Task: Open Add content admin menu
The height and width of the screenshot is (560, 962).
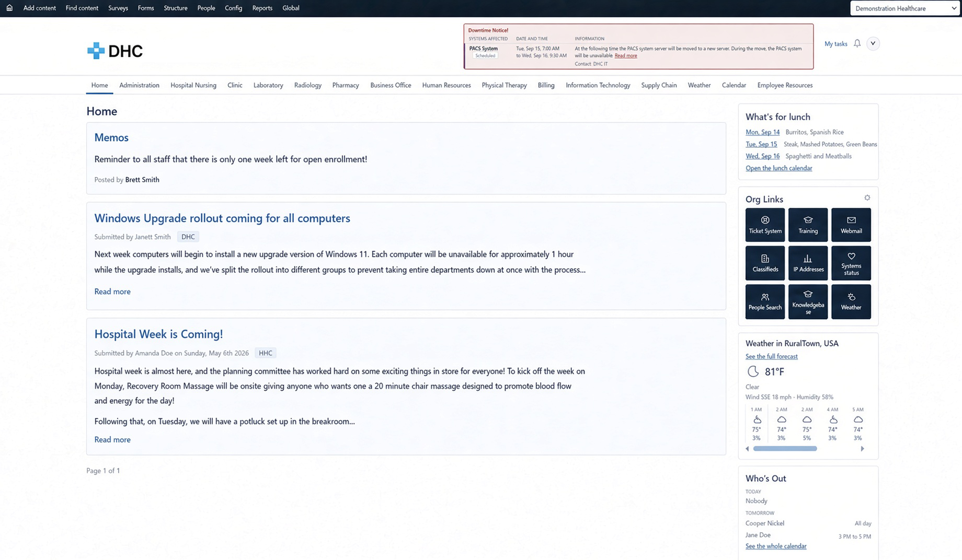Action: 39,8
